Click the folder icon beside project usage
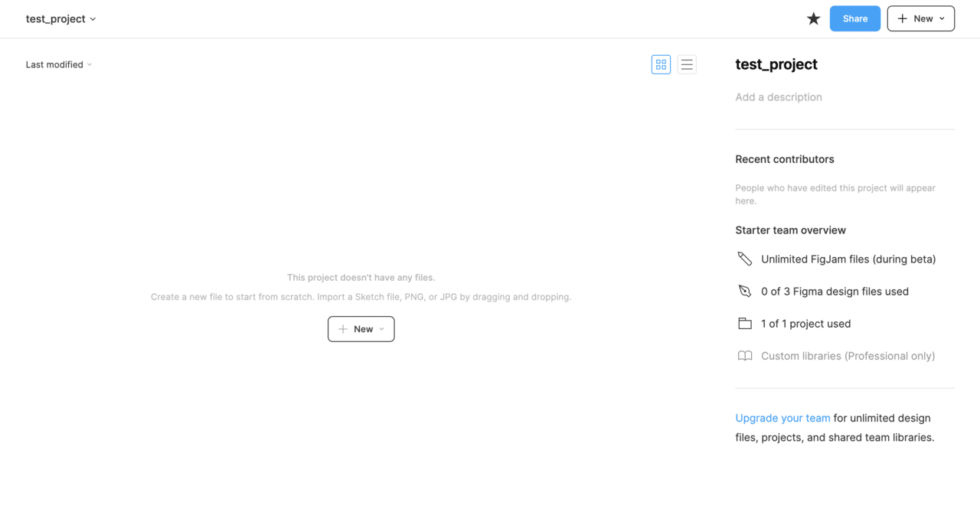 (744, 324)
